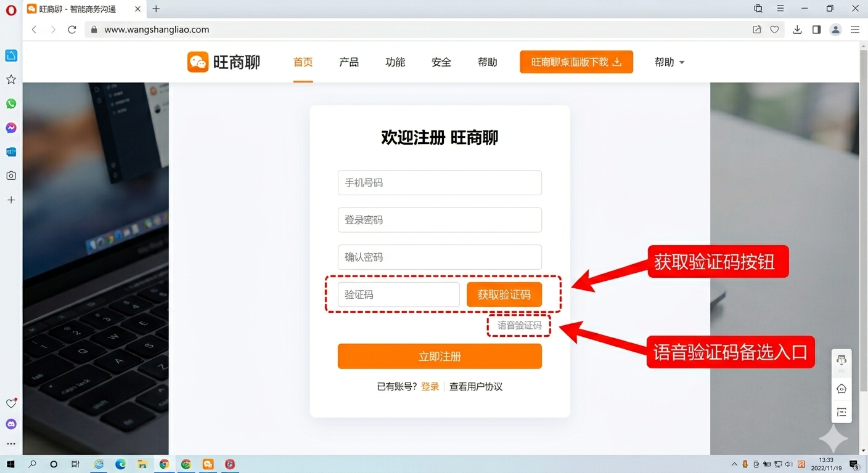
Task: Click the home pentagon icon in the floating panel
Action: [x=841, y=389]
